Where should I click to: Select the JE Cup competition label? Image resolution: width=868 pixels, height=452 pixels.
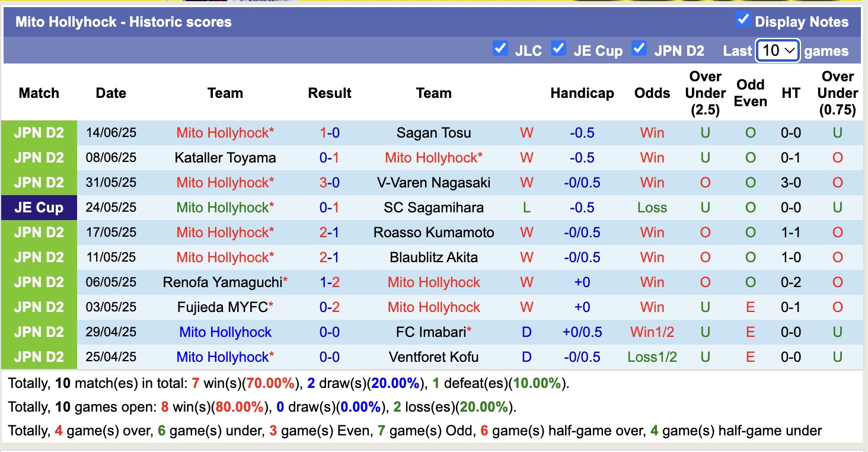coord(39,208)
